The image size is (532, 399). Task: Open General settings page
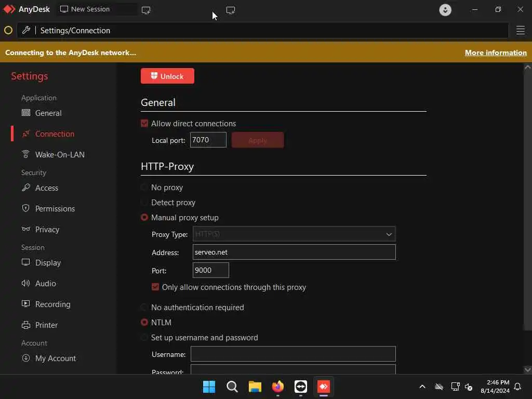pos(48,113)
